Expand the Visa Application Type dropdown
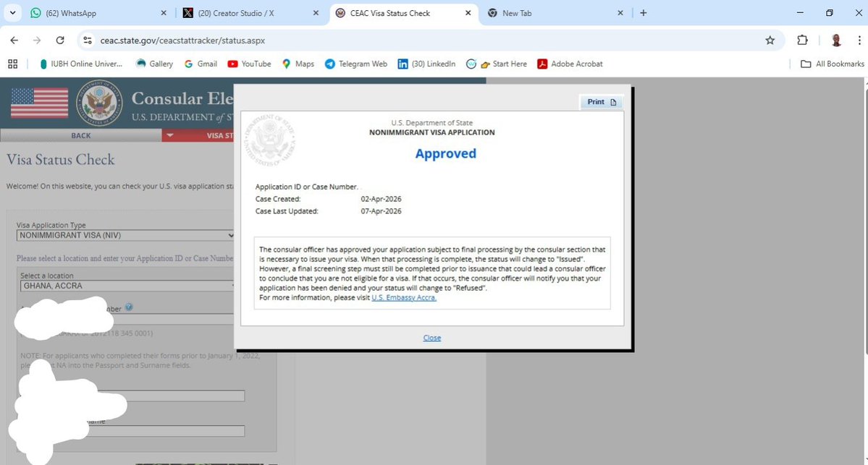Screen dimensions: 868x465 pos(125,236)
